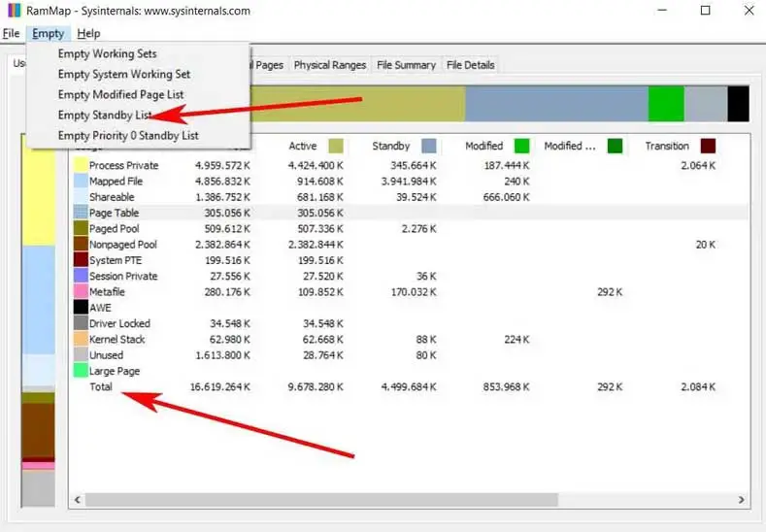Switch to the Physical Ranges tab

330,65
